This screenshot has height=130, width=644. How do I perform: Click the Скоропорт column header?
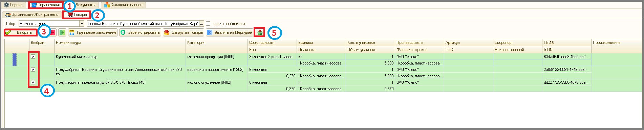[x=518, y=43]
